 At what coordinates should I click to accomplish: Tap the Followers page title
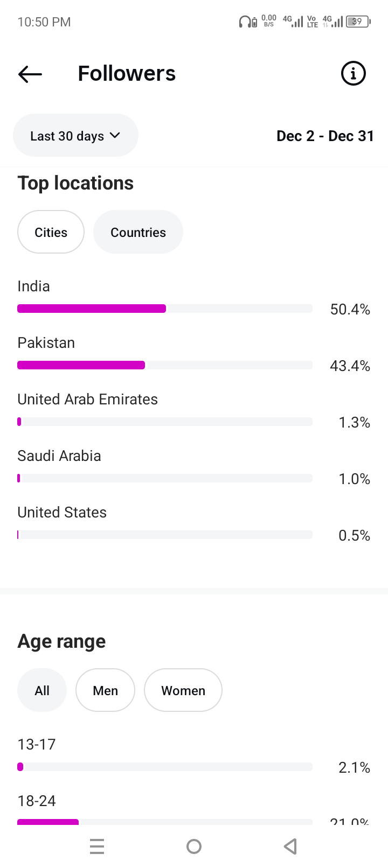tap(127, 74)
